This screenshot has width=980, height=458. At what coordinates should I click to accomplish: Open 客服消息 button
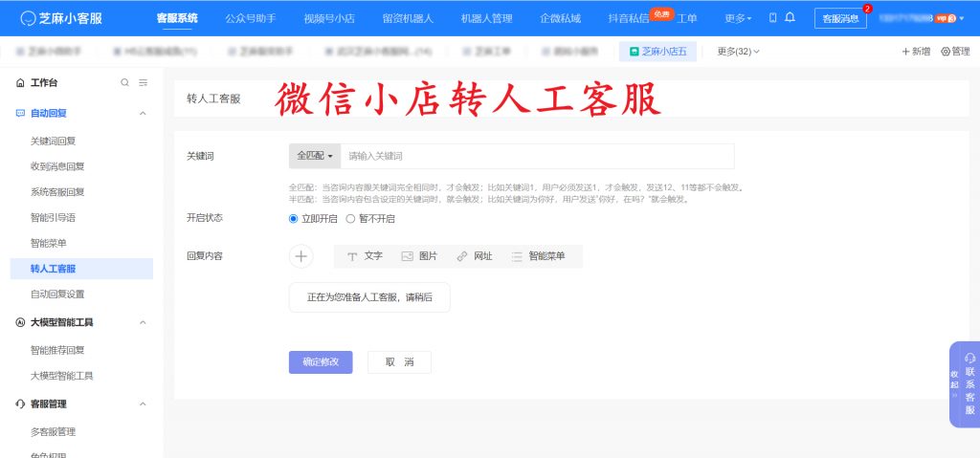[840, 19]
